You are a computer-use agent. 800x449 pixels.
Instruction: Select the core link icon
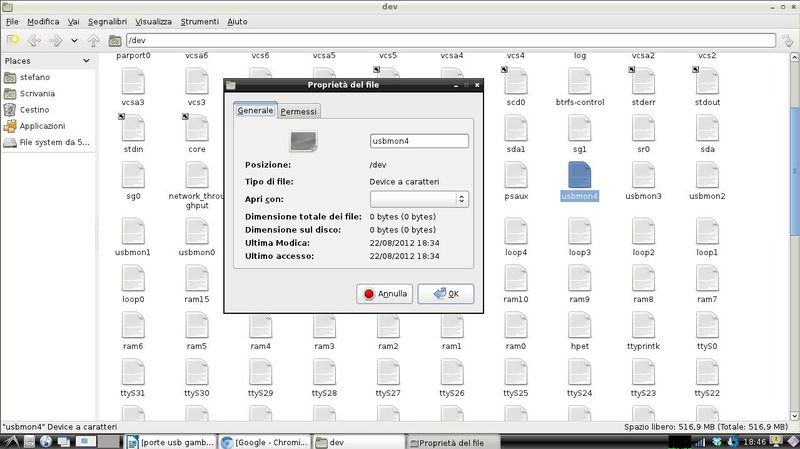[197, 128]
